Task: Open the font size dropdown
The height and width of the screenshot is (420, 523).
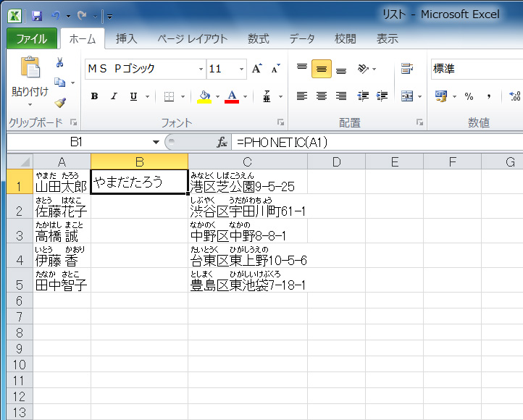Action: pyautogui.click(x=240, y=70)
